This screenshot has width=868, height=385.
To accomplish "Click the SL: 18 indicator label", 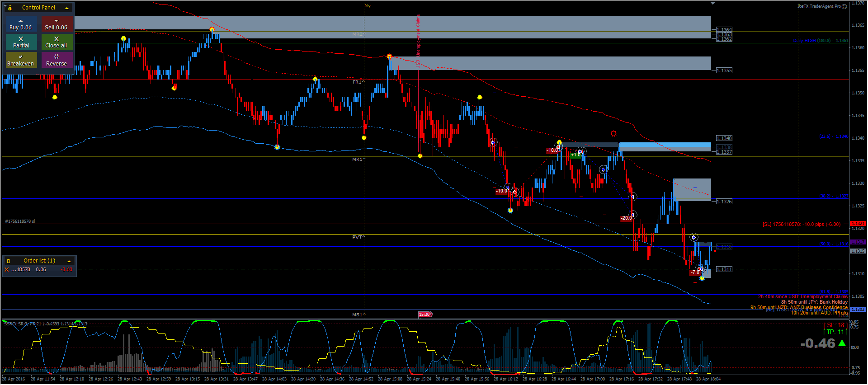I will click(x=835, y=325).
